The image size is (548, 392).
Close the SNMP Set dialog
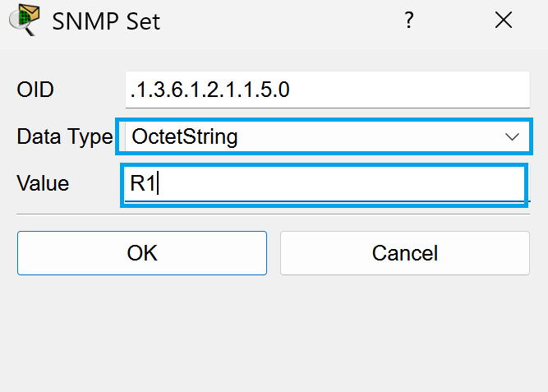504,20
